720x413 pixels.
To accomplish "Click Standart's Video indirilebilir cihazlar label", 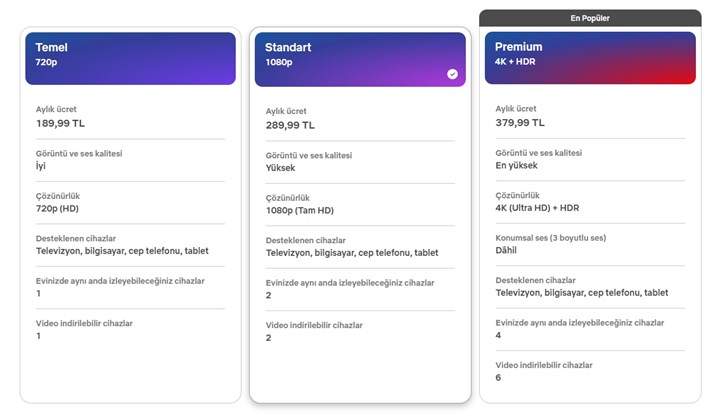I will (314, 325).
